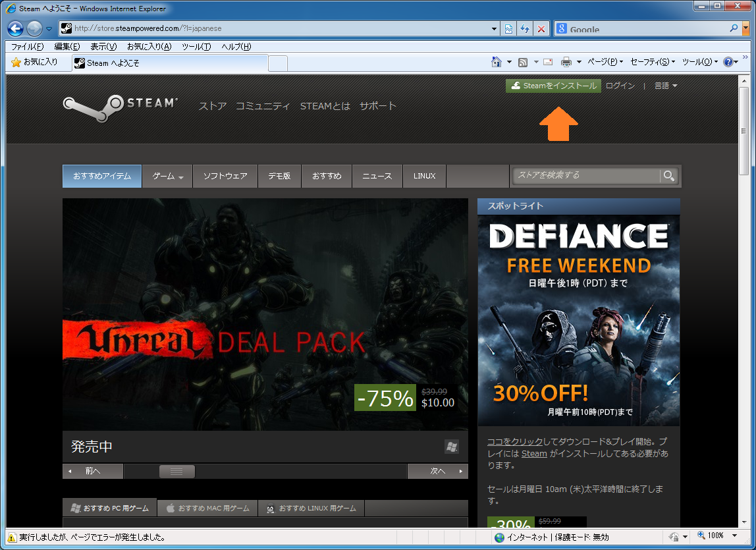The height and width of the screenshot is (550, 756).
Task: Click the status bar yellow warning icon
Action: pyautogui.click(x=12, y=537)
